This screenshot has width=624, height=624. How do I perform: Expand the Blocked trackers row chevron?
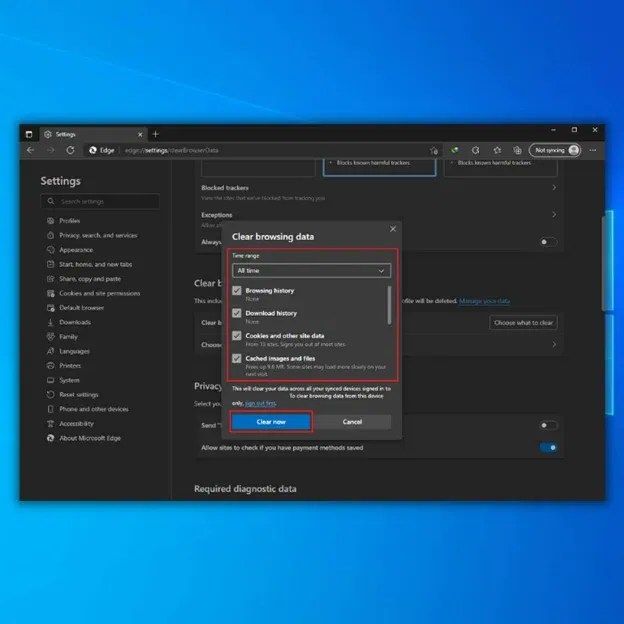point(554,187)
